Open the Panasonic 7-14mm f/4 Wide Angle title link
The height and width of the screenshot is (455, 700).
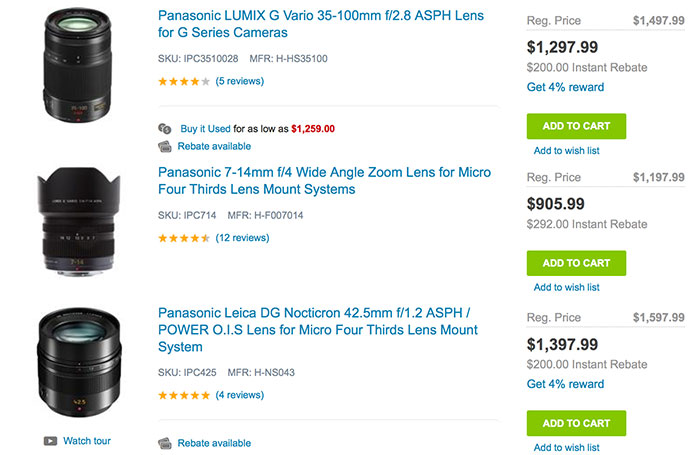tap(324, 181)
